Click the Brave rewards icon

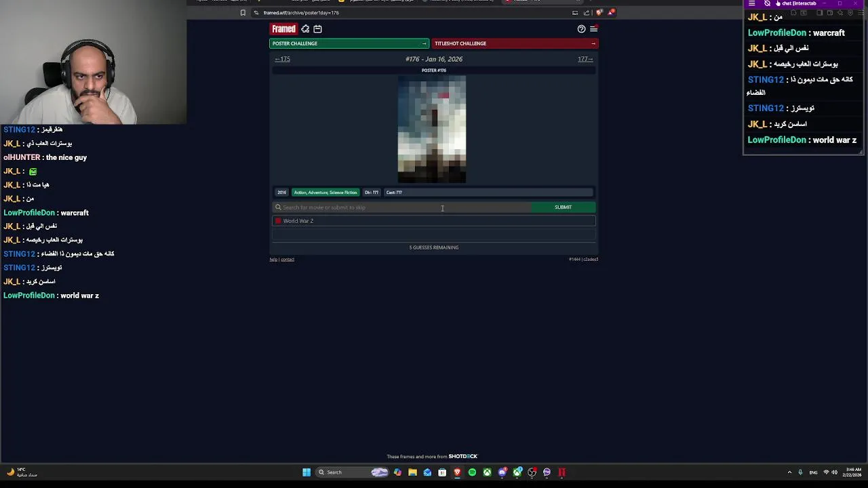point(611,12)
